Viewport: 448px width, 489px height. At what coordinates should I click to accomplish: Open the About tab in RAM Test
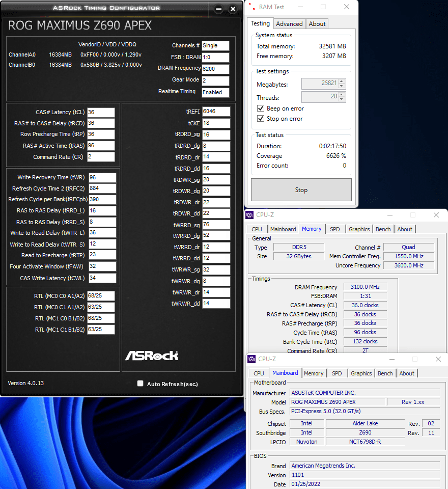click(x=317, y=24)
